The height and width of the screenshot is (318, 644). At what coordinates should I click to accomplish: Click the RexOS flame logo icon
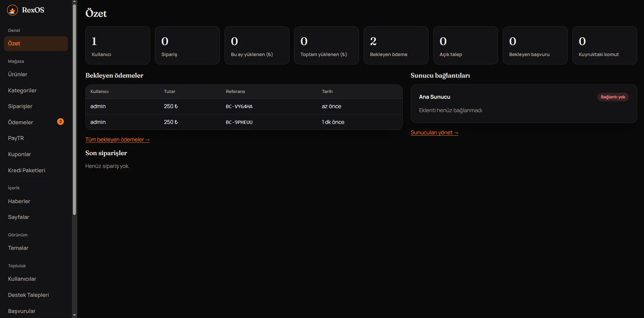coord(12,10)
